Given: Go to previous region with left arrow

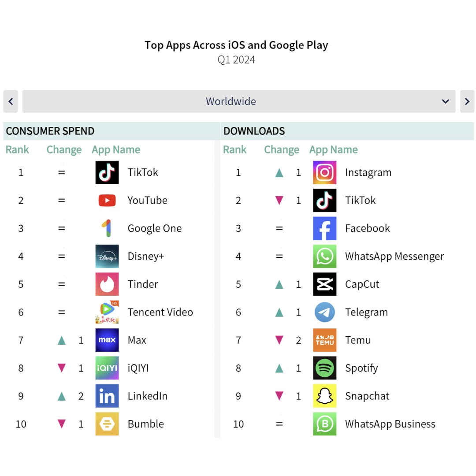Looking at the screenshot, I should [10, 101].
